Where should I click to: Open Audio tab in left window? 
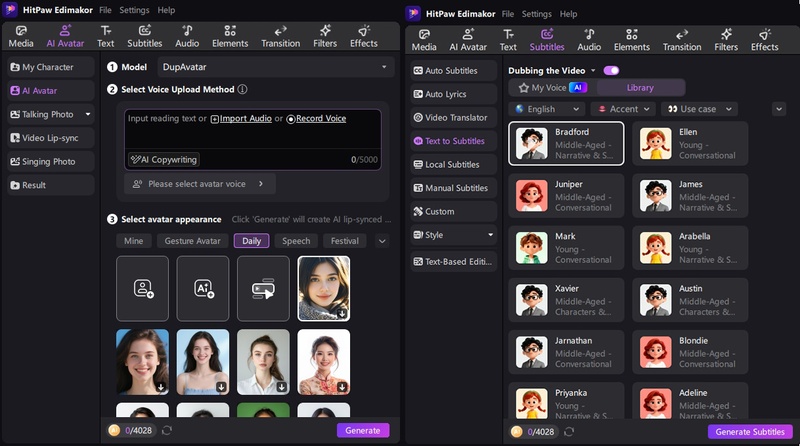click(187, 37)
